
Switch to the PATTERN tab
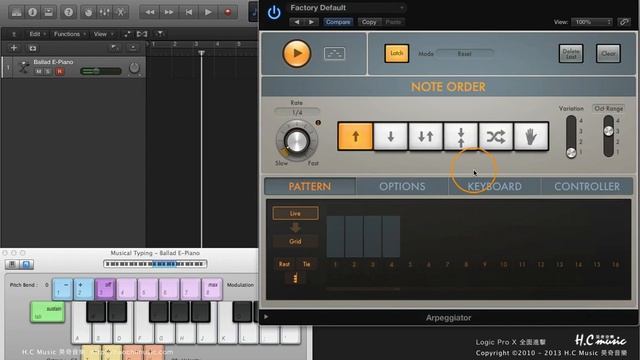(310, 187)
